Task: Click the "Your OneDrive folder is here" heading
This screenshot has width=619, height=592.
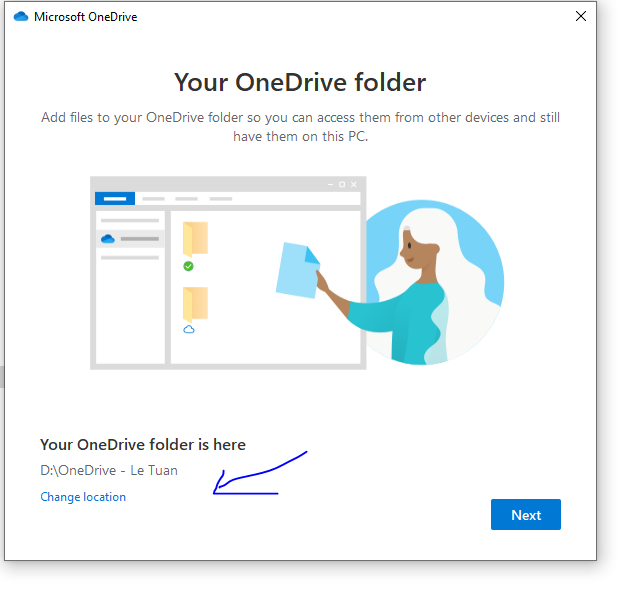Action: click(x=143, y=444)
